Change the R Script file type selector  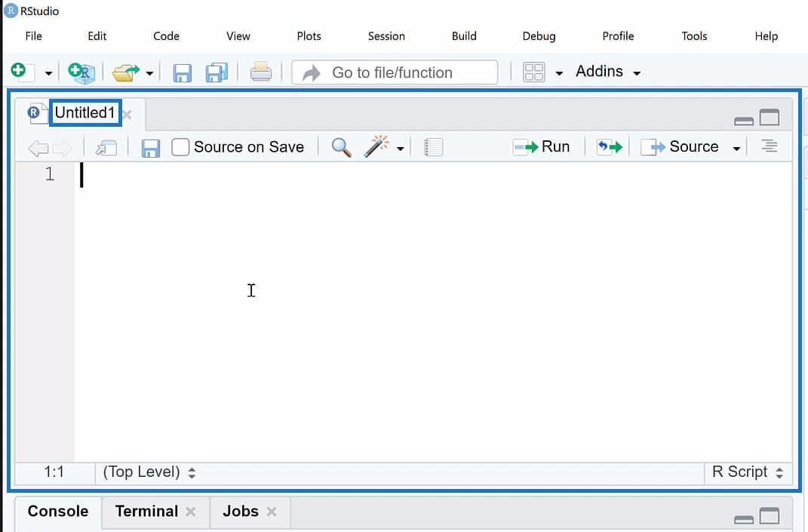tap(747, 472)
